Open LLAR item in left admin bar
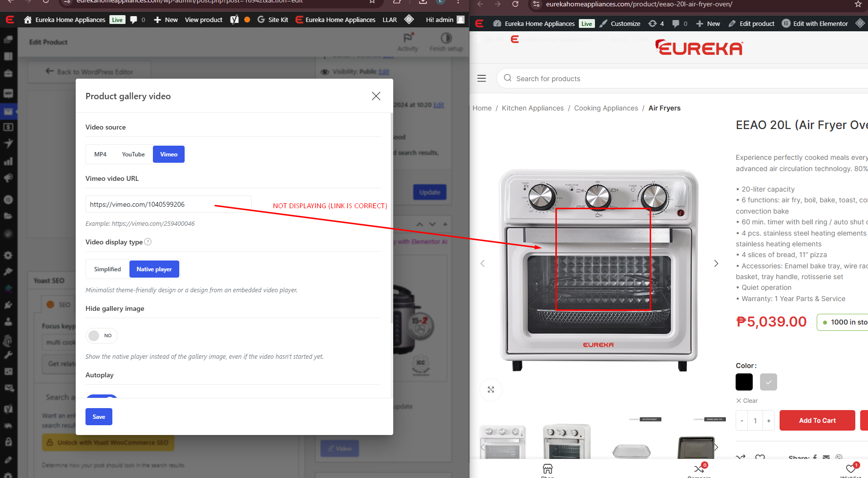868x478 pixels. tap(389, 20)
